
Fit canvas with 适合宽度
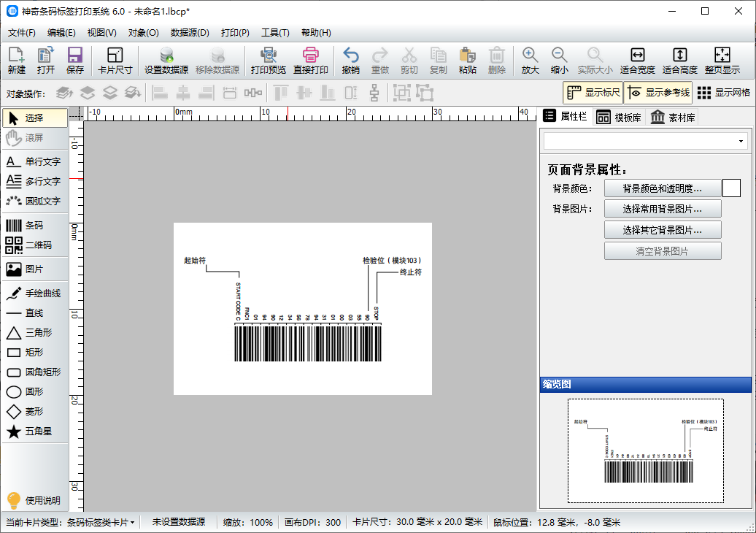tap(637, 61)
